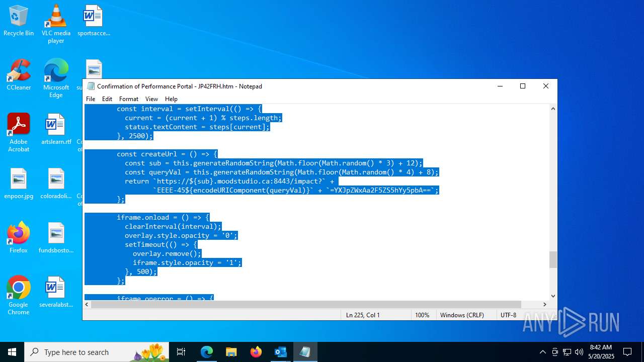
Task: Show hidden system tray icons
Action: (542, 352)
